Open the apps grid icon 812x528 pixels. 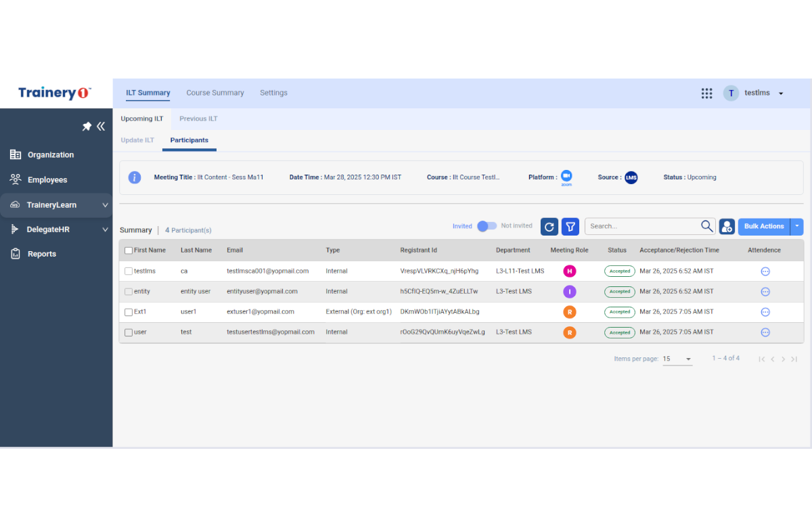706,93
